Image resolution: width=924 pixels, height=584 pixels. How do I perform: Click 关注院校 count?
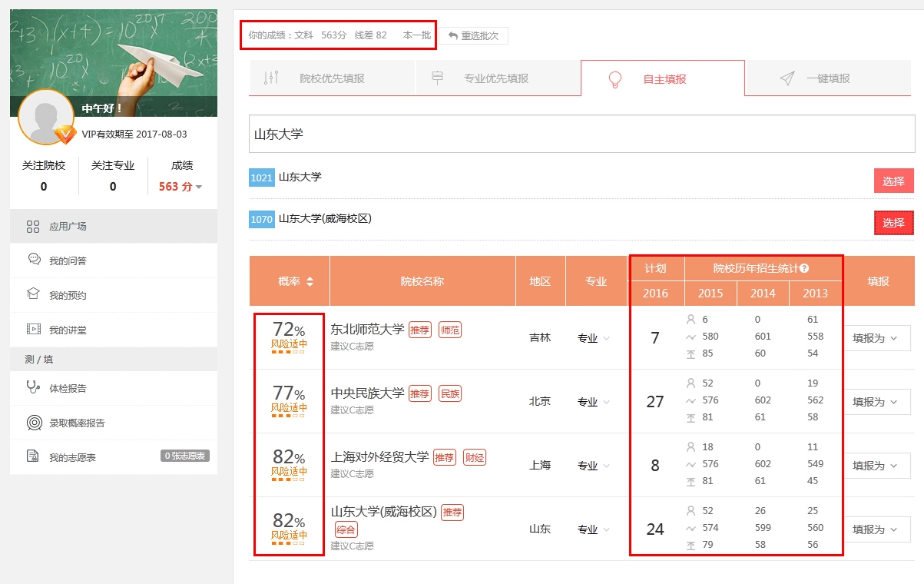click(44, 187)
